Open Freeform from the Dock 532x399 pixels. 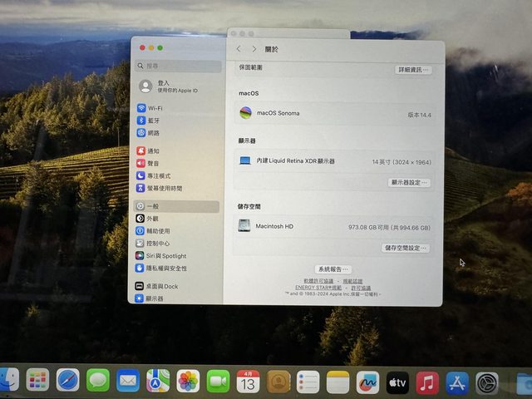tap(367, 382)
